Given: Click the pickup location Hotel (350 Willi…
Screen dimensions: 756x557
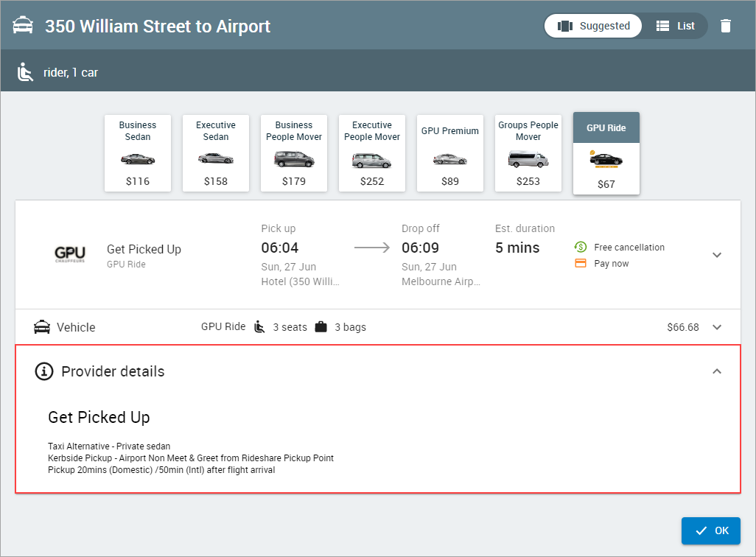Looking at the screenshot, I should coord(301,281).
